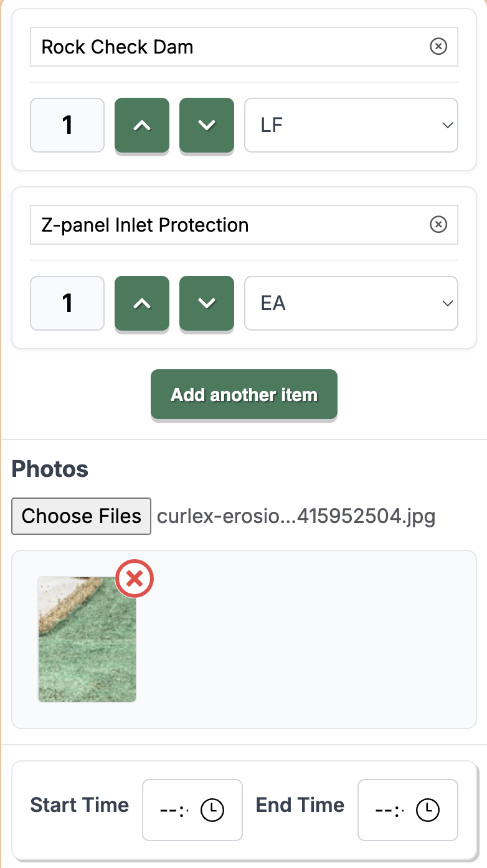
Task: Decrease the Z-panel Inlet Protection quantity
Action: (x=206, y=303)
